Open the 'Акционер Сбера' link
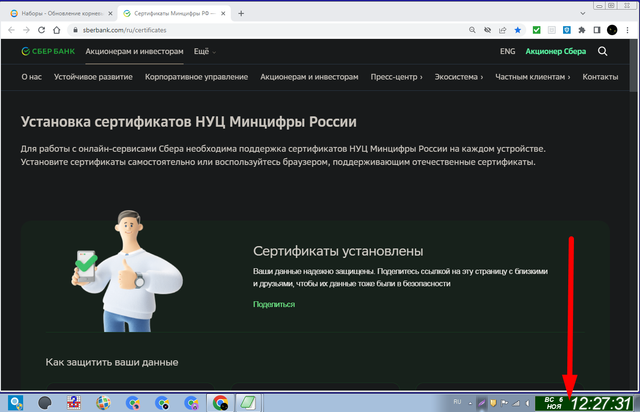Screen dimensions: 640x412 pos(556,51)
